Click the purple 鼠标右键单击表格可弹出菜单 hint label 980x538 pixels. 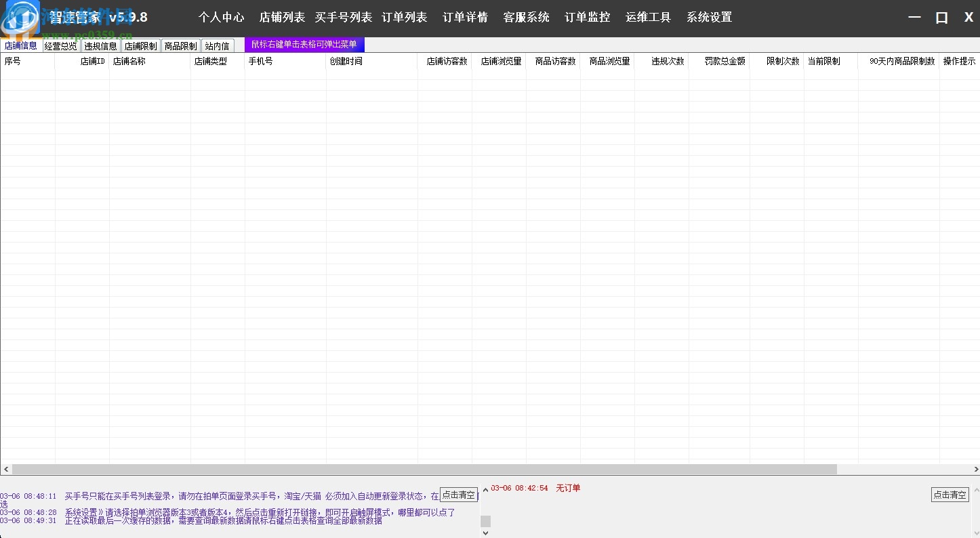(304, 45)
